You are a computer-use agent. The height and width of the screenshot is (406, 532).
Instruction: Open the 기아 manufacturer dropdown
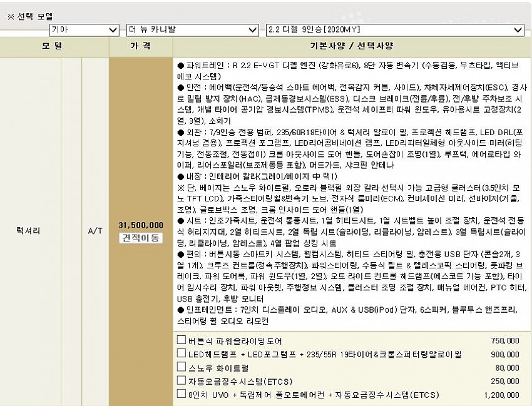(x=84, y=29)
